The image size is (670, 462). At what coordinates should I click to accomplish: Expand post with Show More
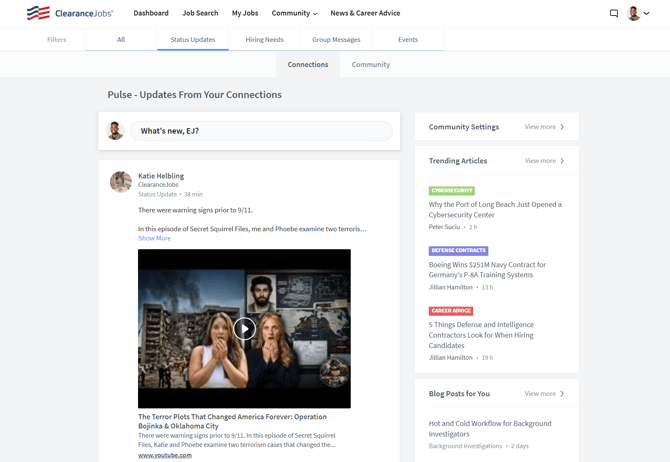point(154,238)
